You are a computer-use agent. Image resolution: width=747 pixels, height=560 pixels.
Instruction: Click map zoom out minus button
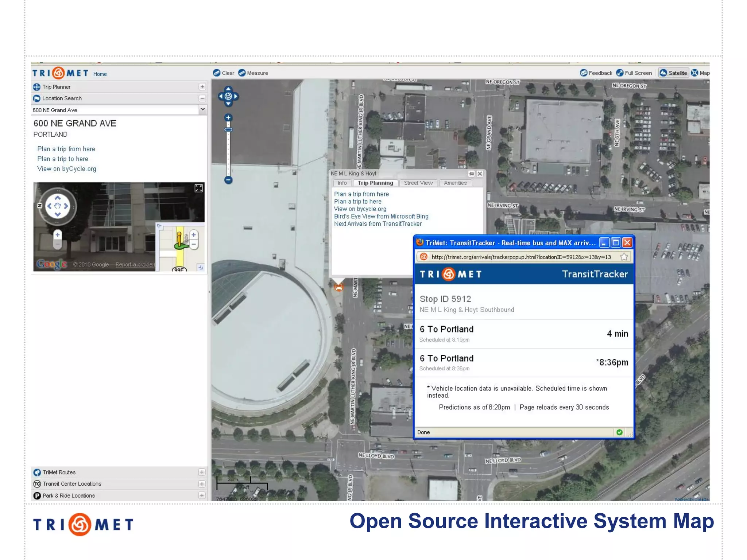point(228,180)
